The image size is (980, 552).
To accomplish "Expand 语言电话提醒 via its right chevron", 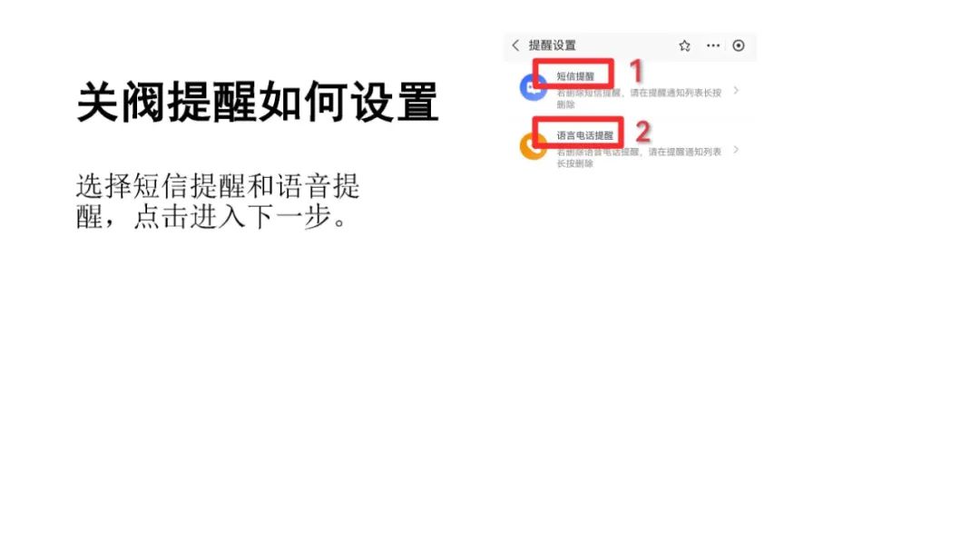I will pyautogui.click(x=736, y=150).
